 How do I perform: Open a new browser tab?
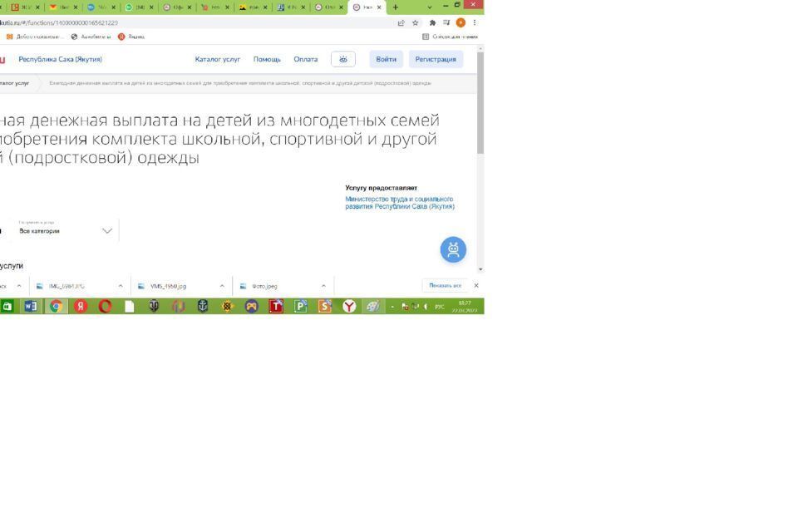coord(396,7)
